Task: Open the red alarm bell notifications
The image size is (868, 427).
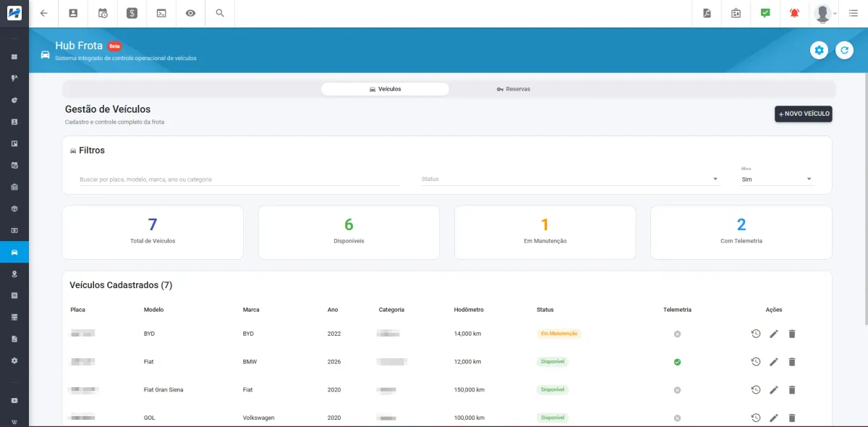Action: click(x=795, y=13)
